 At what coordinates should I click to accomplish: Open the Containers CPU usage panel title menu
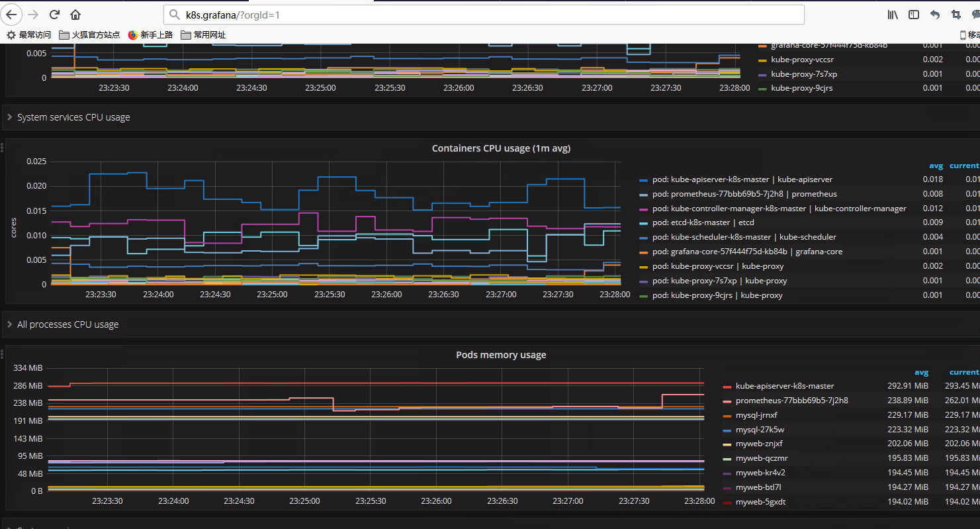coord(501,148)
